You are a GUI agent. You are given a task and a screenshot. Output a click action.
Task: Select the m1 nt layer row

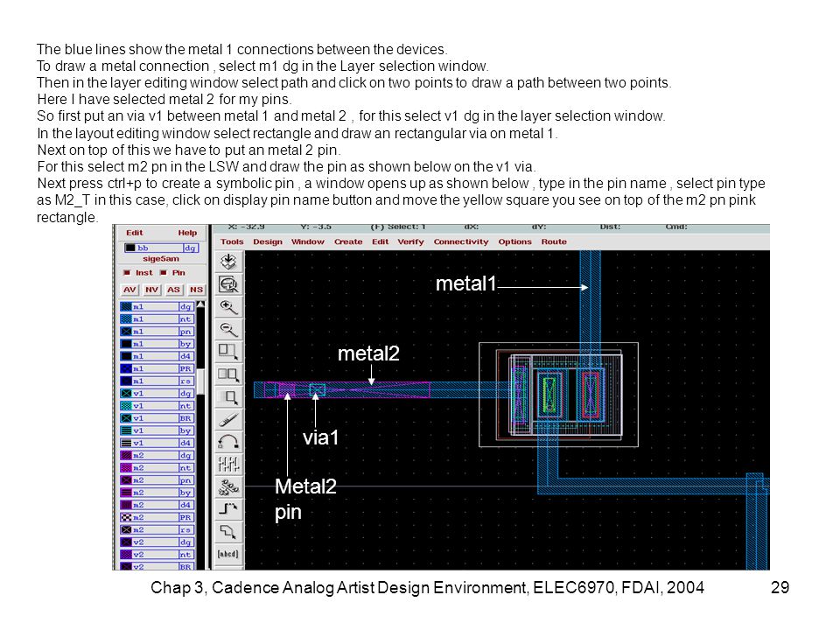click(x=157, y=319)
